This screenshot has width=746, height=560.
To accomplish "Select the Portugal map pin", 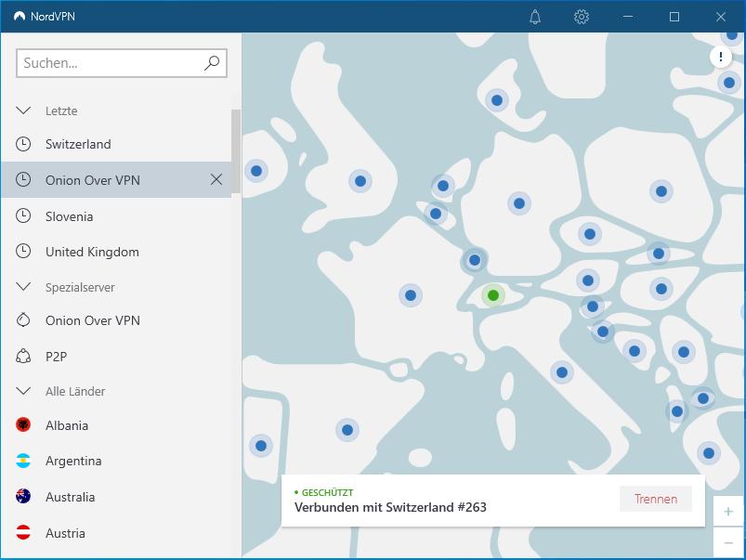I will (x=261, y=446).
